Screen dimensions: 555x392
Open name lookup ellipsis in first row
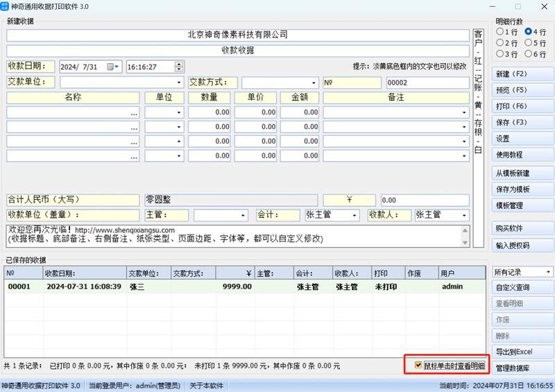[x=134, y=113]
